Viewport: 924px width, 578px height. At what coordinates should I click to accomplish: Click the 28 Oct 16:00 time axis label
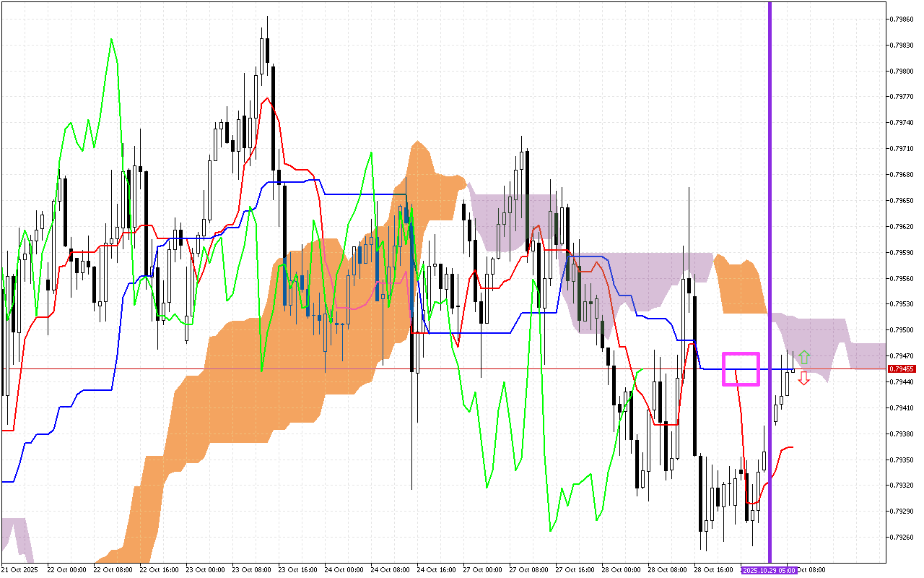point(714,570)
